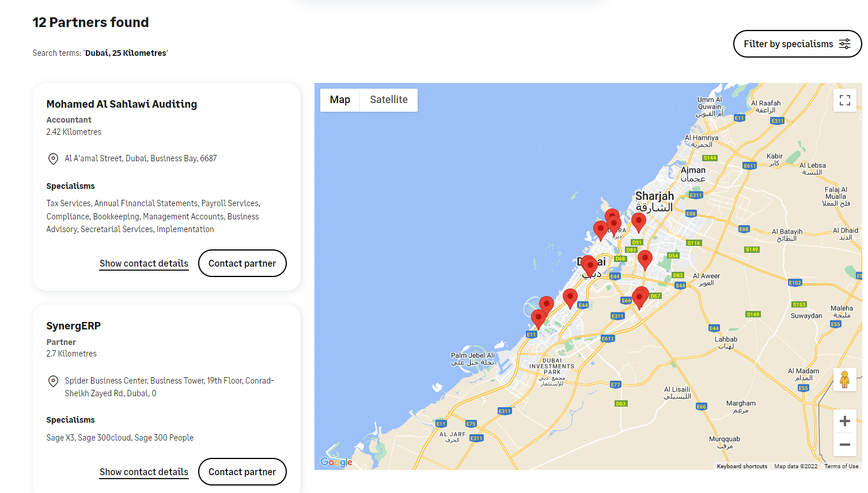Open map Keyboard shortcuts

[x=741, y=467]
